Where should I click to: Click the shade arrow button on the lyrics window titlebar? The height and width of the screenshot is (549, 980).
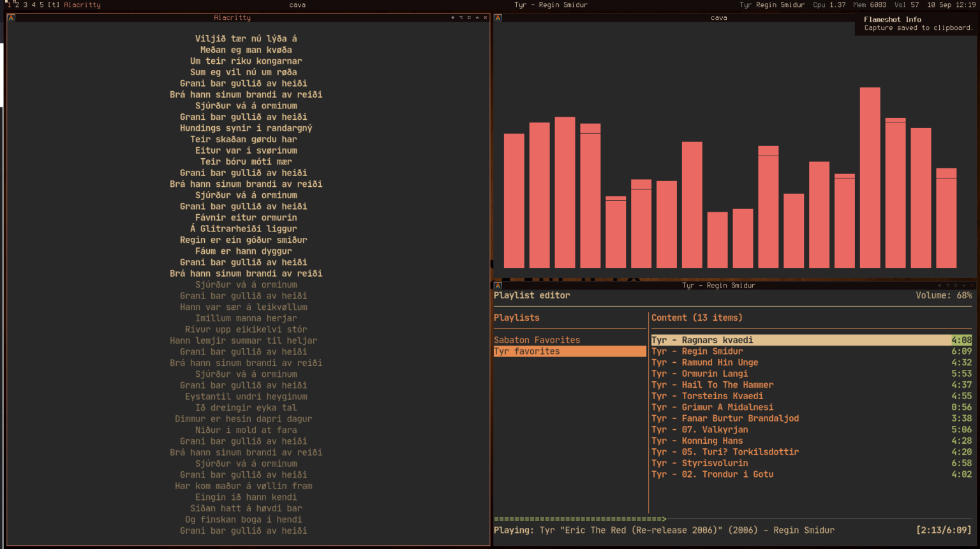coord(477,18)
